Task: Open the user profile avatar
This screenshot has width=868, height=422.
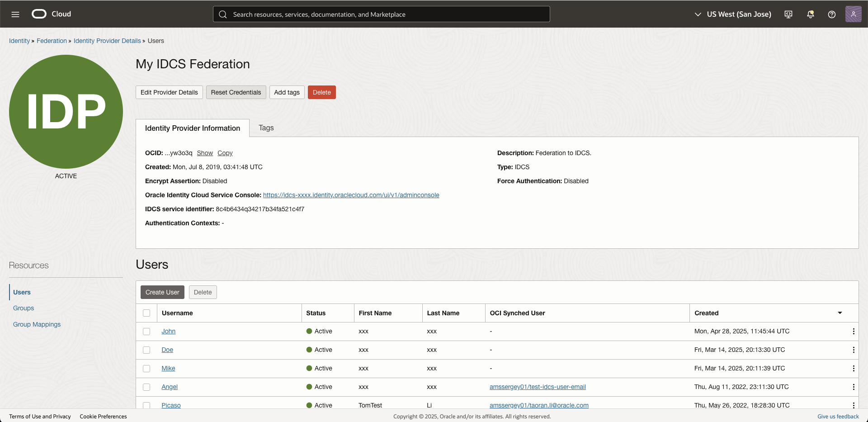Action: [x=854, y=14]
